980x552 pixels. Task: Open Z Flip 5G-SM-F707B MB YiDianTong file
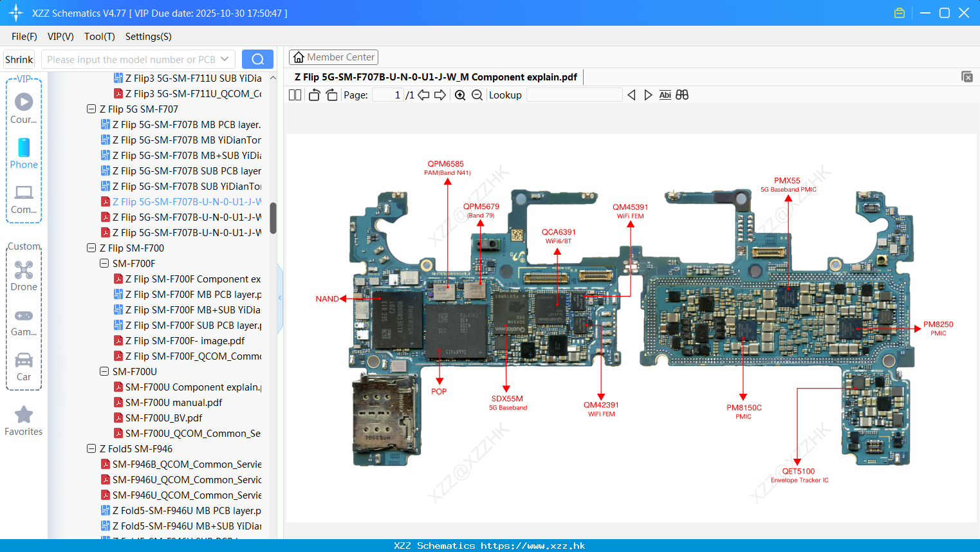click(x=181, y=140)
